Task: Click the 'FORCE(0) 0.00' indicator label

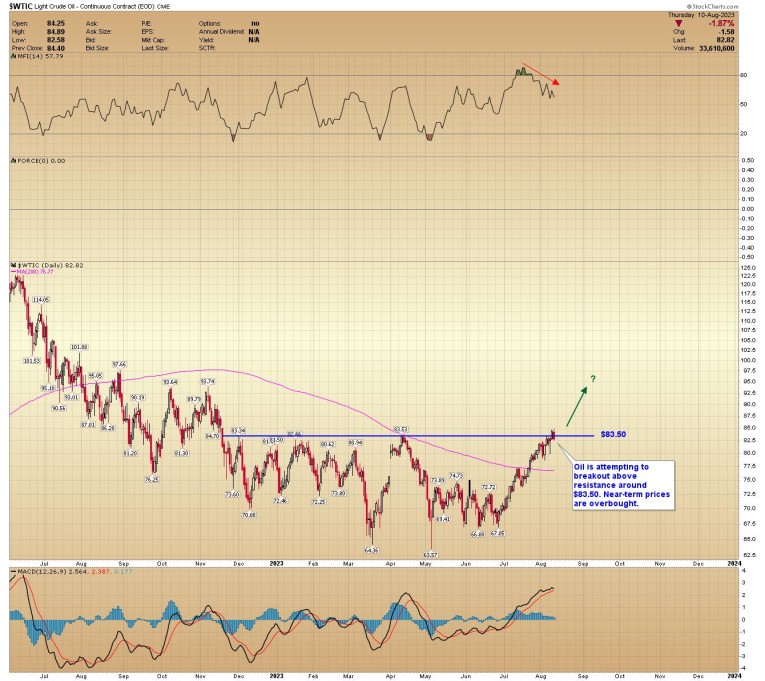Action: [x=38, y=161]
